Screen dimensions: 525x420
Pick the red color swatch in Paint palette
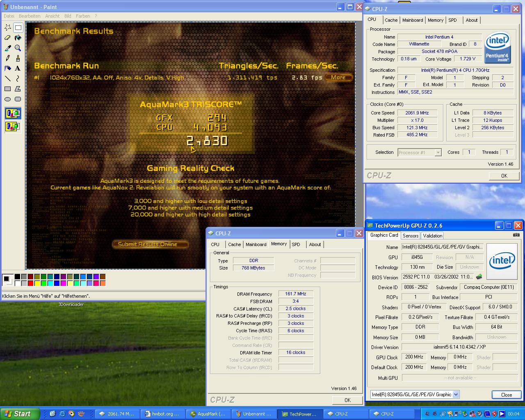coord(31,283)
